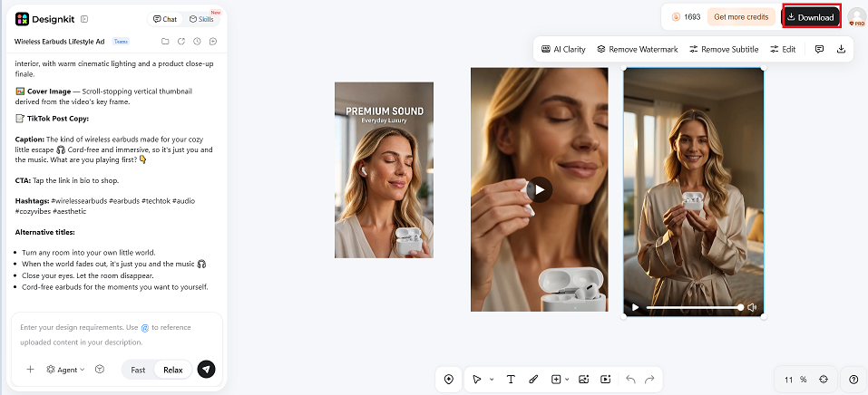
Task: Click Remove Subtitle
Action: [x=724, y=49]
